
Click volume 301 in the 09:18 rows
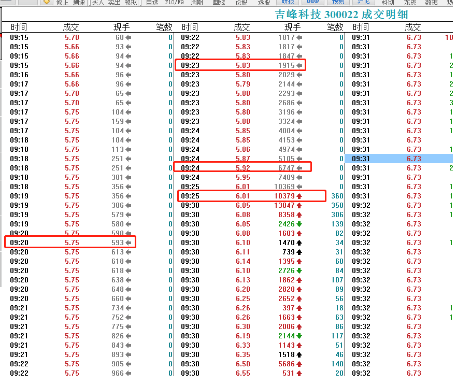coord(117,177)
